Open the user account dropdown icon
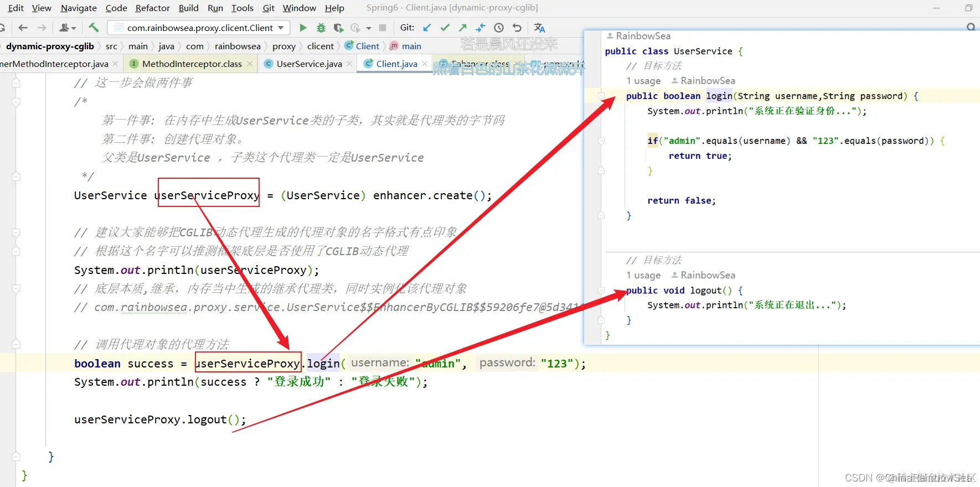The height and width of the screenshot is (487, 980). [67, 28]
